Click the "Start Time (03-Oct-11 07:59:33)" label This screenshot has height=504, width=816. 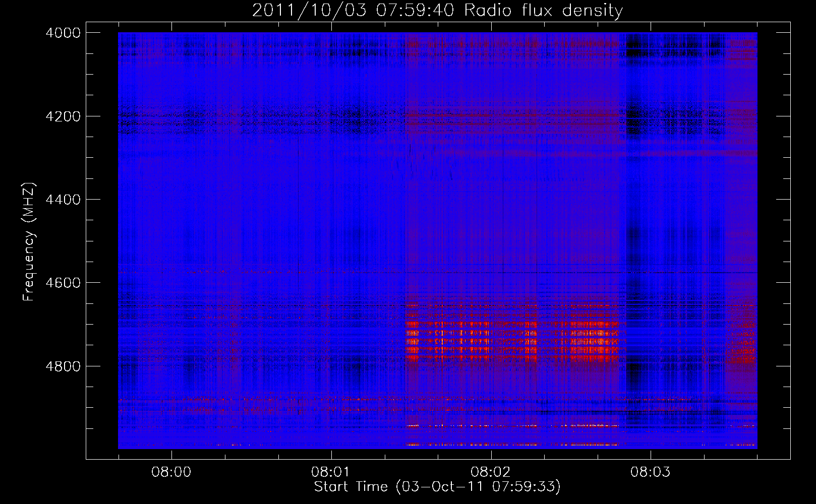[x=437, y=487]
